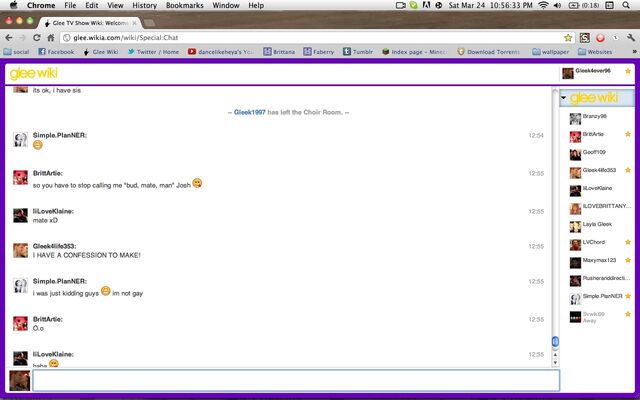Open the Index page Minecraft bookmark
Screen dimensions: 640x400
(415, 52)
